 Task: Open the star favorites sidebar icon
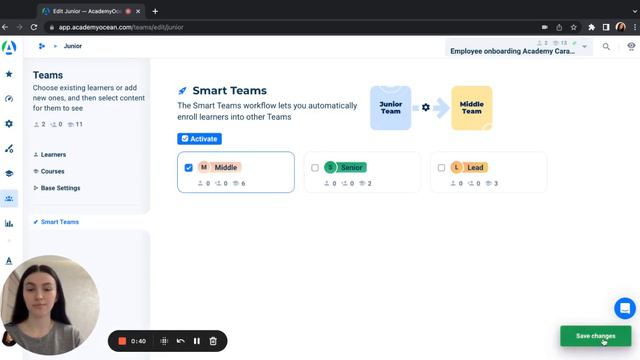tap(9, 74)
